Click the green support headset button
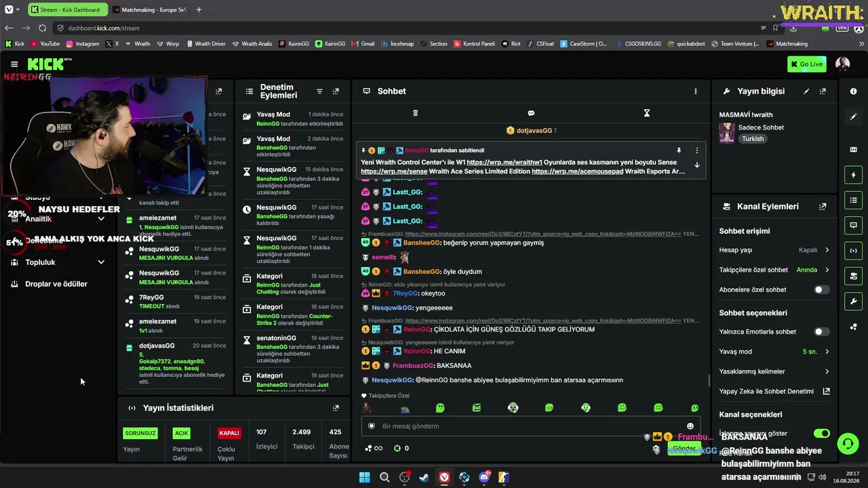The image size is (868, 488). pyautogui.click(x=848, y=444)
